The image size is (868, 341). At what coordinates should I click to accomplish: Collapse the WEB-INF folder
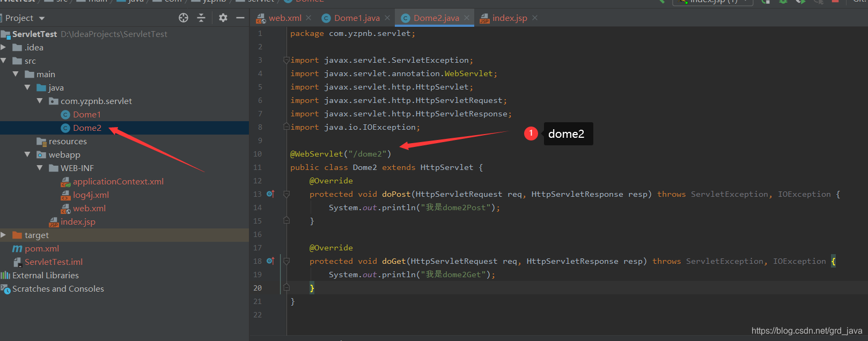[40, 168]
